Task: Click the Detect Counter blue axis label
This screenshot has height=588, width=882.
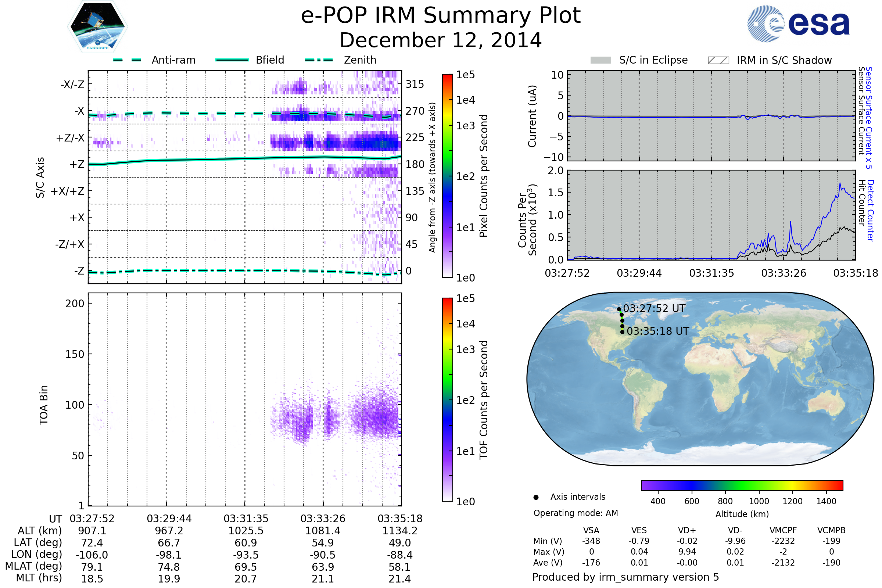Action: pyautogui.click(x=870, y=211)
